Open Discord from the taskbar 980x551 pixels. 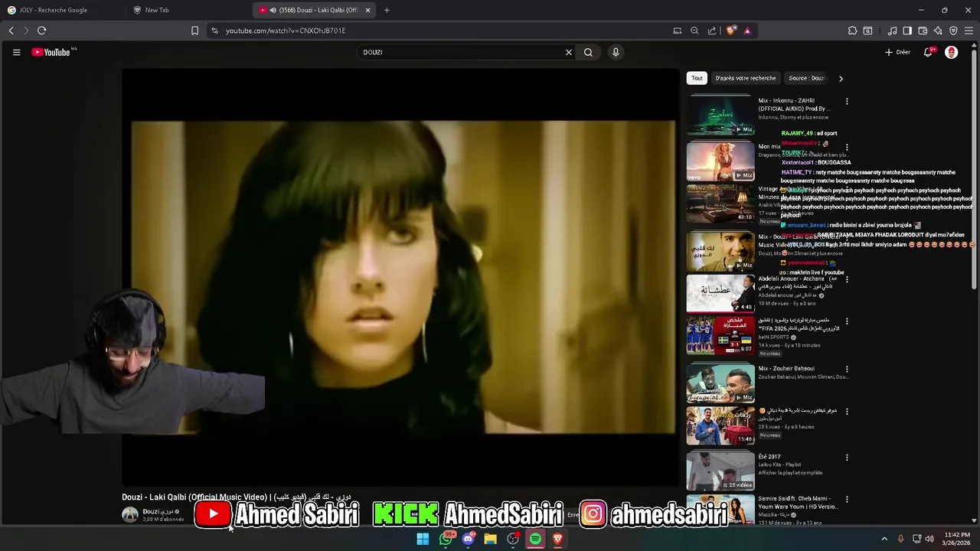click(x=468, y=539)
